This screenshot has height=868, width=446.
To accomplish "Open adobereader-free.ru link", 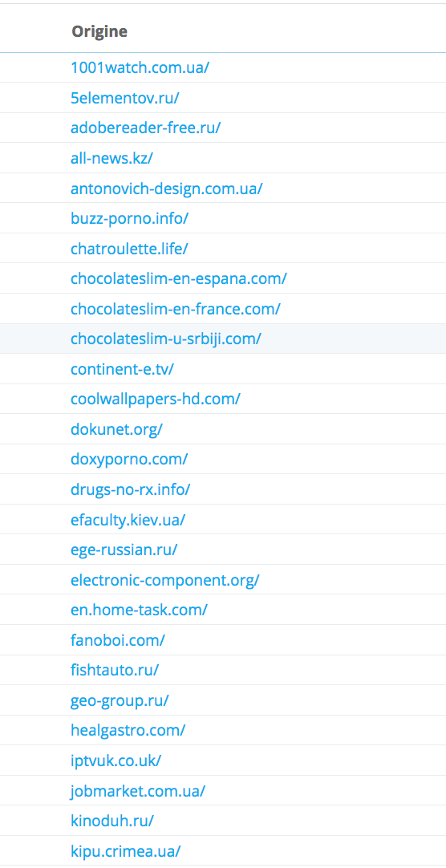I will (145, 128).
